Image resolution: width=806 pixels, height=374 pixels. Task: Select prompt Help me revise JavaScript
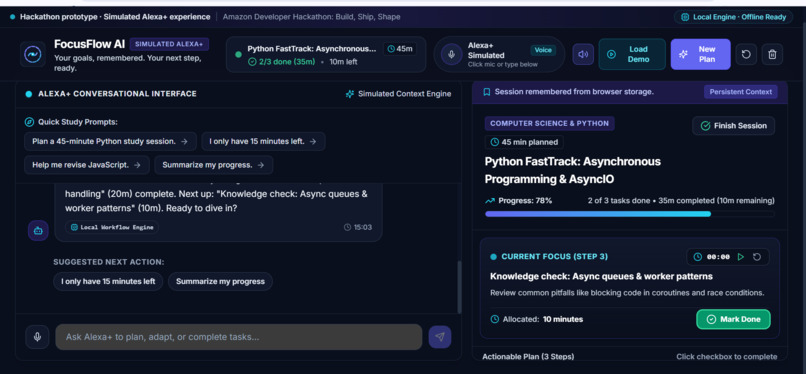[87, 165]
